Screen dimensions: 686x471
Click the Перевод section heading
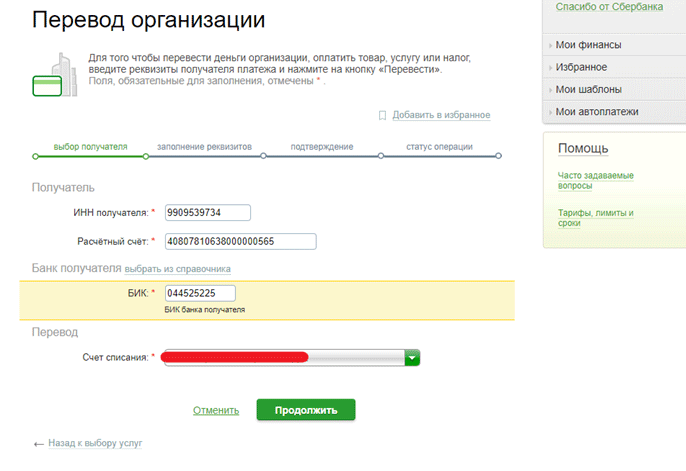pos(55,332)
